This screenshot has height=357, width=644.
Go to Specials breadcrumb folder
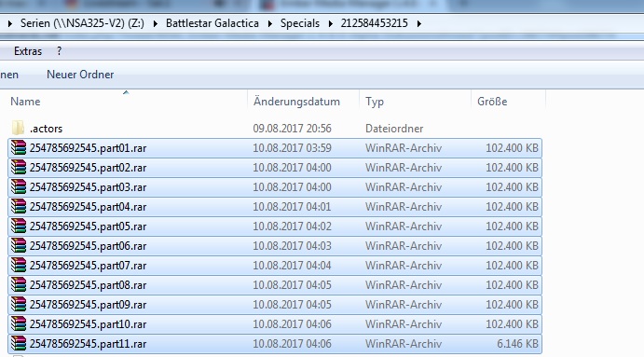click(300, 23)
